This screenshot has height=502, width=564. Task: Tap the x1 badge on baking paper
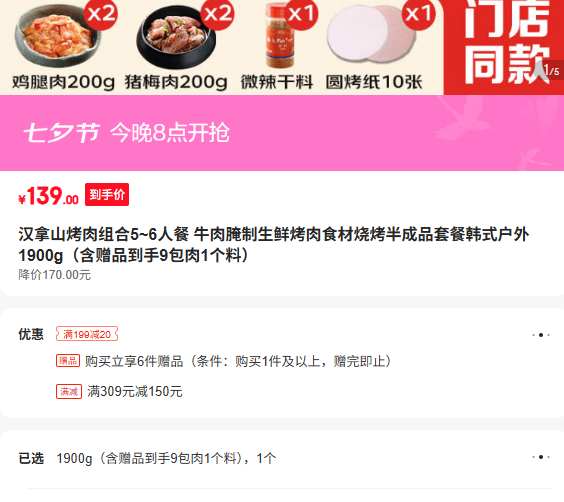click(x=418, y=14)
